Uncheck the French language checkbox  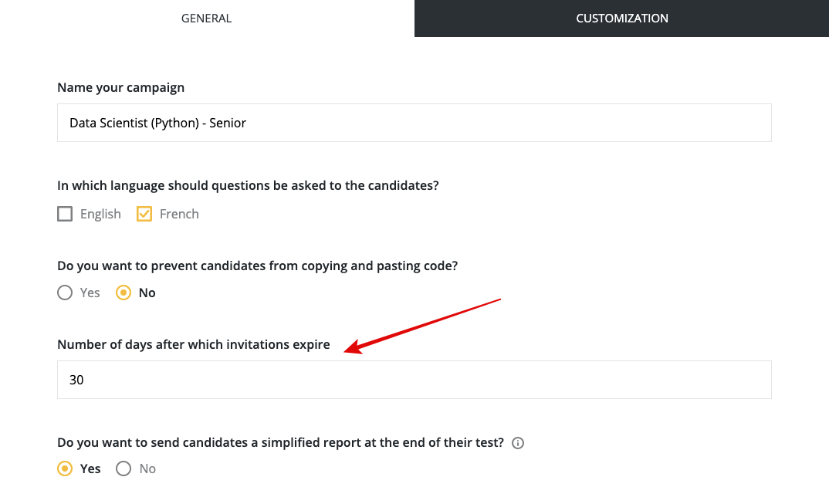coord(144,214)
